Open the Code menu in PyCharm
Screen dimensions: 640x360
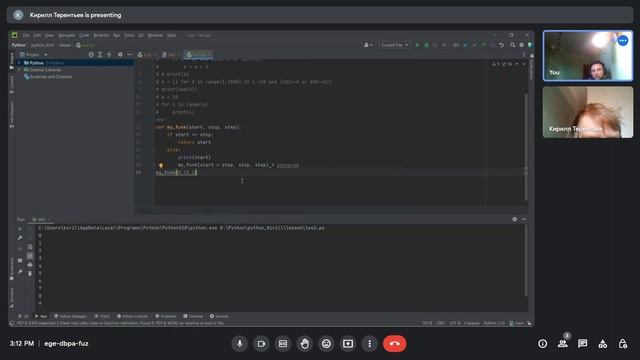[x=84, y=36]
